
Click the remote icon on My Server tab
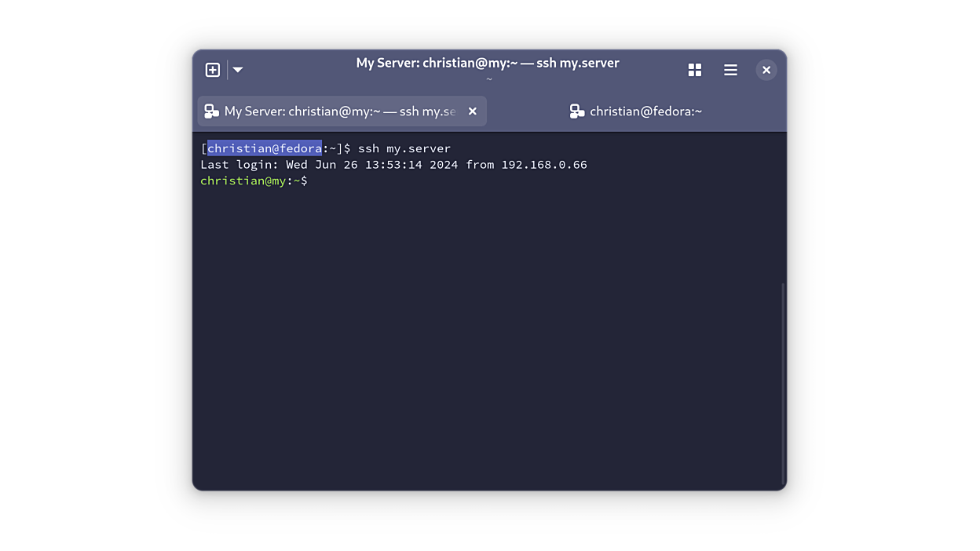point(211,111)
